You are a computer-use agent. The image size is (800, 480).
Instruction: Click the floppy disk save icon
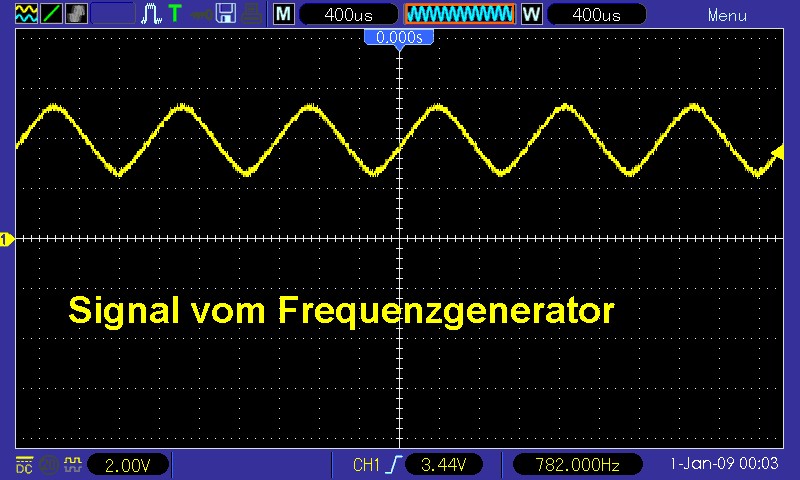[x=226, y=13]
